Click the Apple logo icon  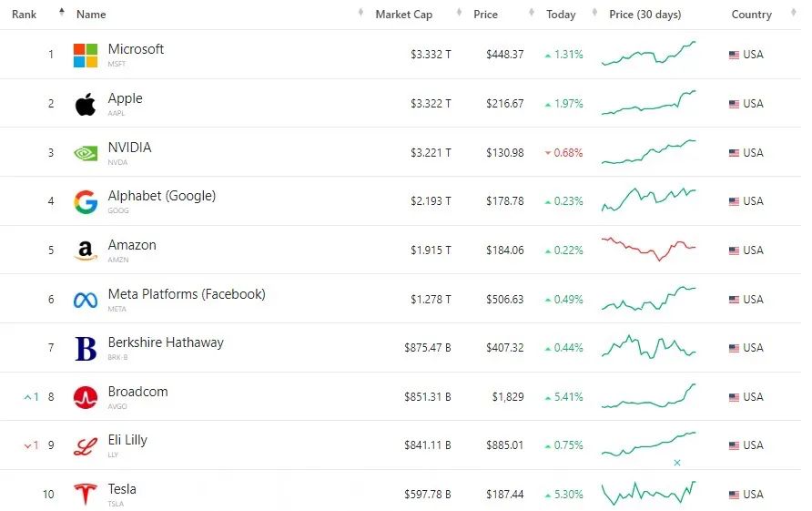pyautogui.click(x=86, y=104)
